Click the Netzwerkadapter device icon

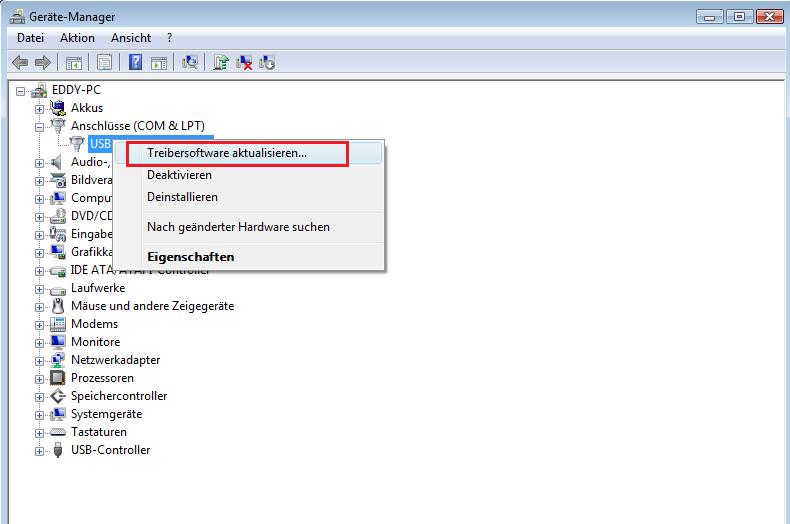tap(58, 360)
